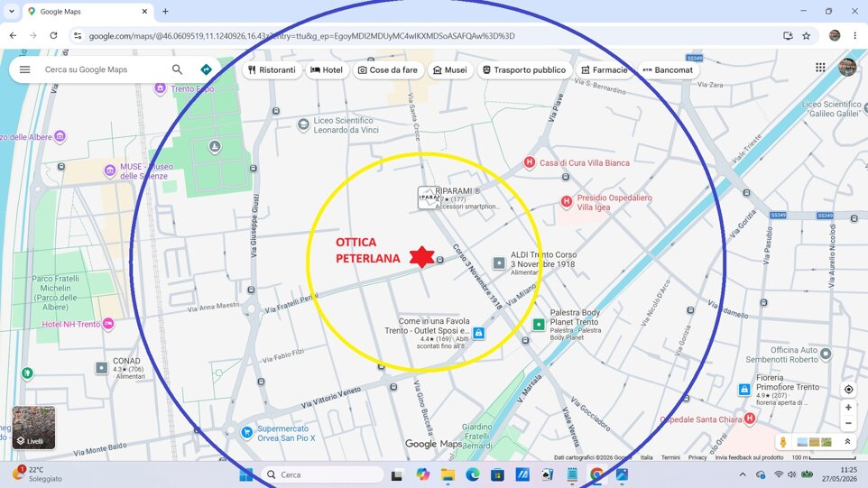
Task: Click the search magnifier in Maps search box
Action: pyautogui.click(x=177, y=69)
